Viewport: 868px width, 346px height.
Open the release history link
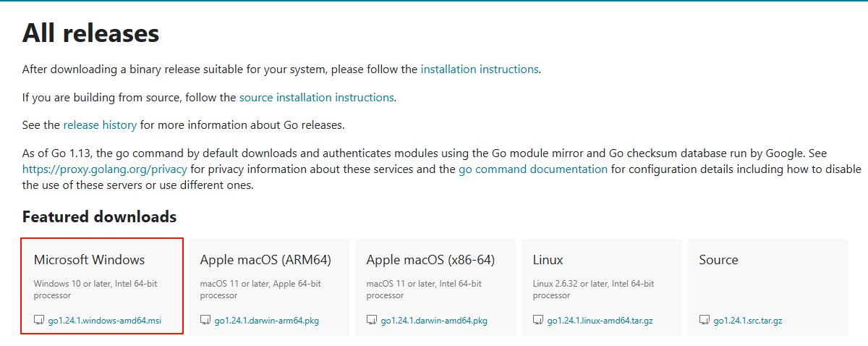100,125
